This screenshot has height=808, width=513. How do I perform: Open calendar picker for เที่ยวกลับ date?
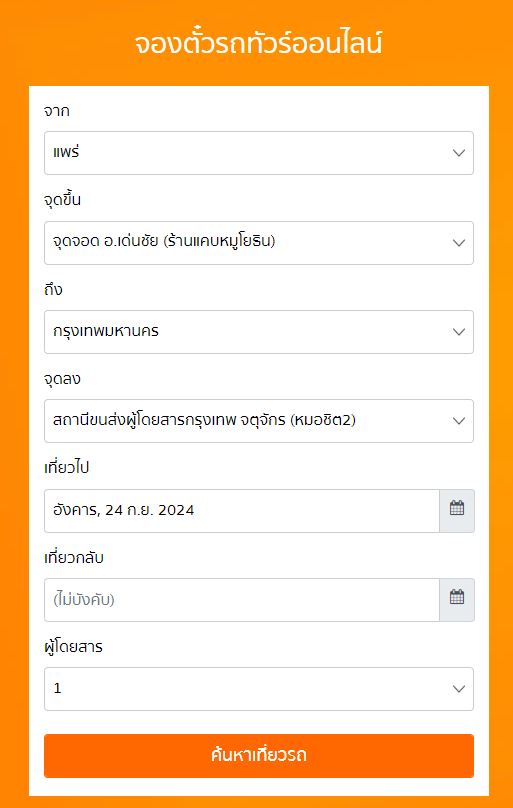tap(456, 600)
